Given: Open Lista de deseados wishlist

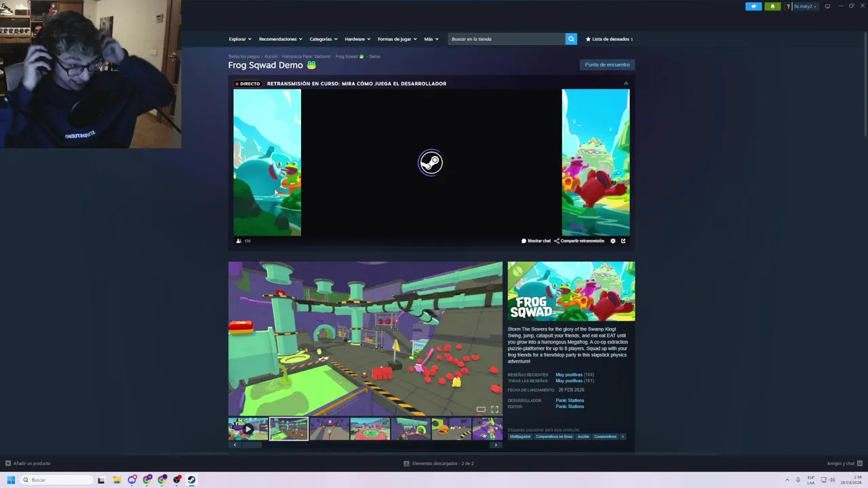Looking at the screenshot, I should pos(609,39).
